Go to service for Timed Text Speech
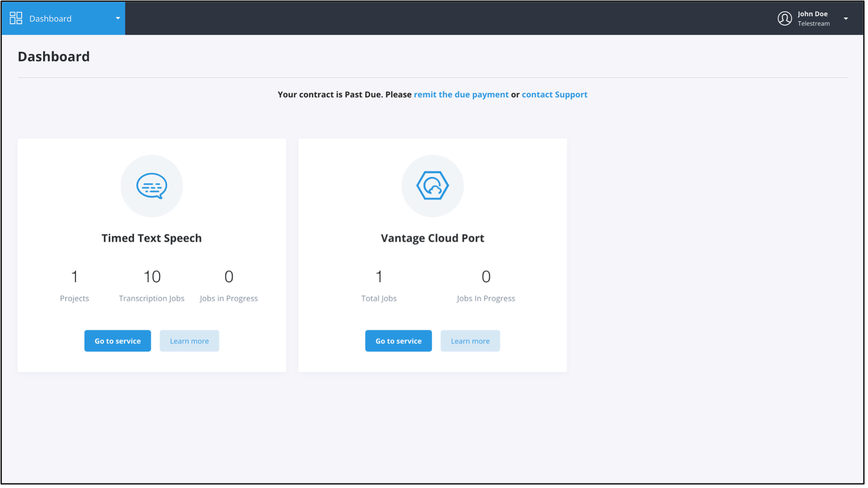Image resolution: width=868 pixels, height=488 pixels. [x=117, y=341]
